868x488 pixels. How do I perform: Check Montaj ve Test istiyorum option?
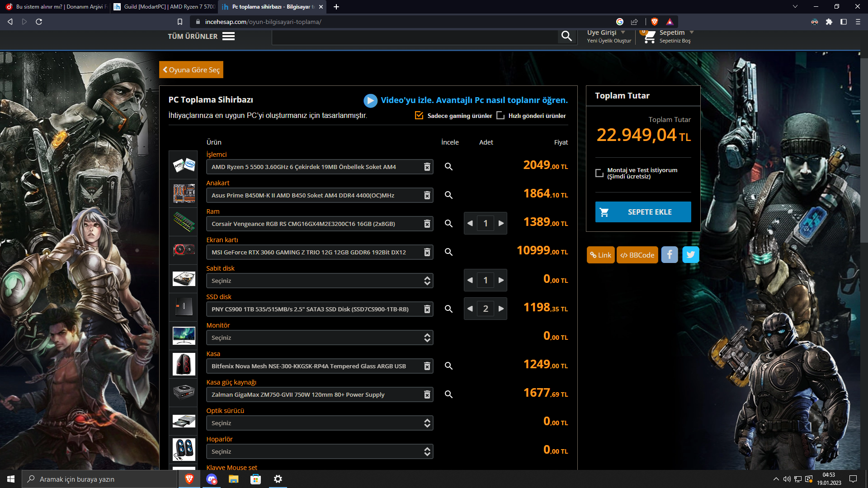[x=599, y=173]
